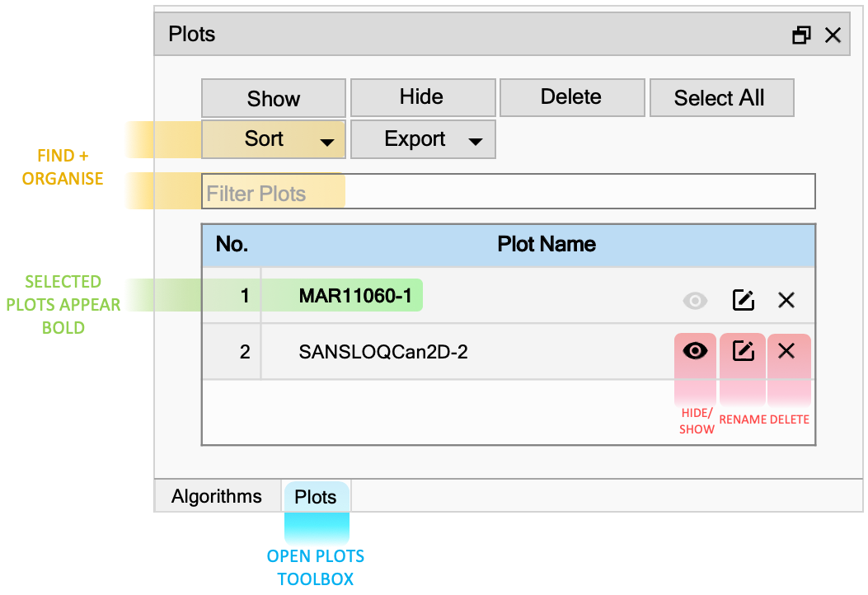Image resolution: width=868 pixels, height=595 pixels.
Task: Select the SANSLOQCan2D-2 plot row
Action: pos(508,352)
